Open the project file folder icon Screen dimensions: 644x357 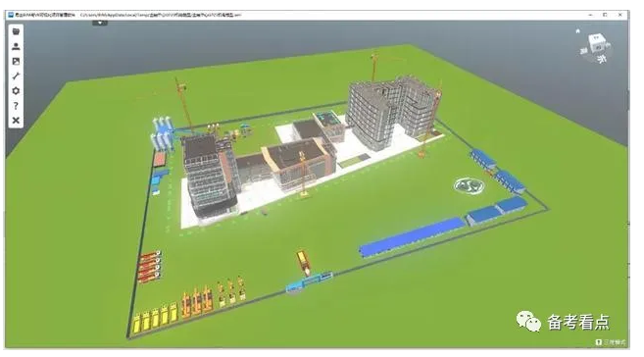tap(16, 31)
